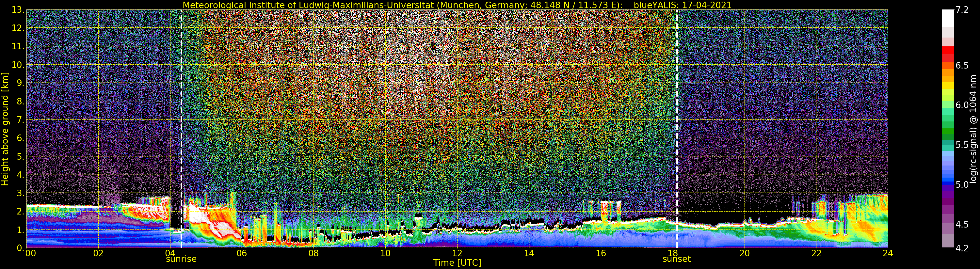Click the '16' time tick label
Screen dimensions: 980x269
tap(601, 253)
